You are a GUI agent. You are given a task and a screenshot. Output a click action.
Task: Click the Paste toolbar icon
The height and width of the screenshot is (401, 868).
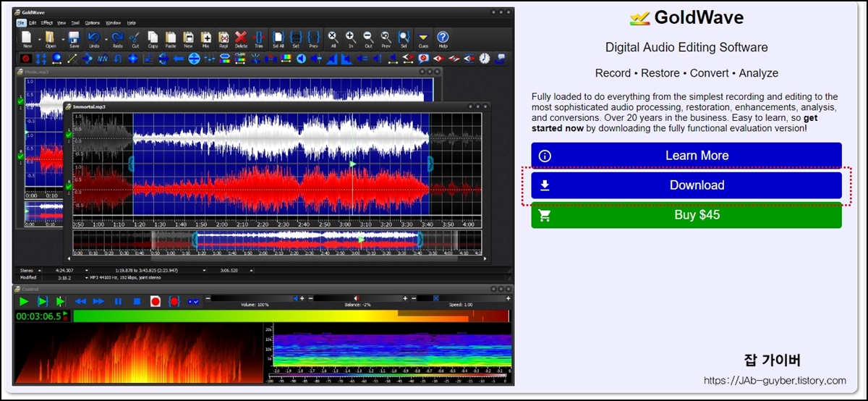click(x=171, y=38)
